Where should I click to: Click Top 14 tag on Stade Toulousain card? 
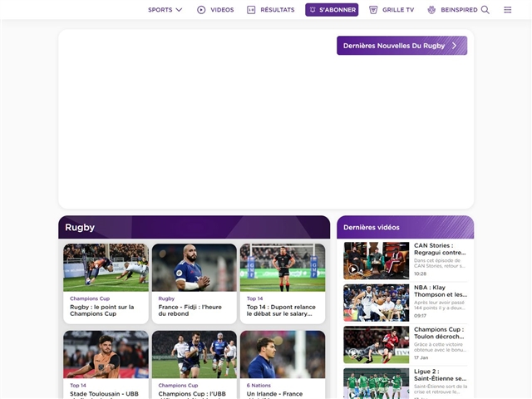[78, 386]
